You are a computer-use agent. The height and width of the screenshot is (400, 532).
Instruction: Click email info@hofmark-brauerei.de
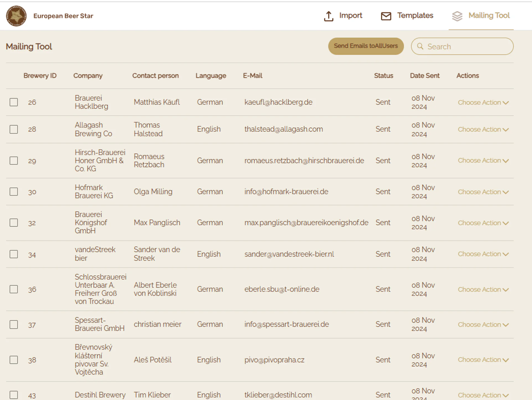286,192
